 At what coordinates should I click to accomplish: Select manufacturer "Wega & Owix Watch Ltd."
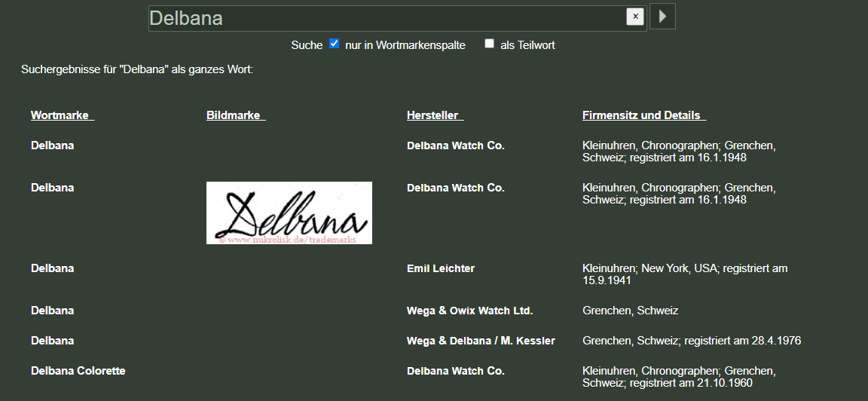(470, 311)
